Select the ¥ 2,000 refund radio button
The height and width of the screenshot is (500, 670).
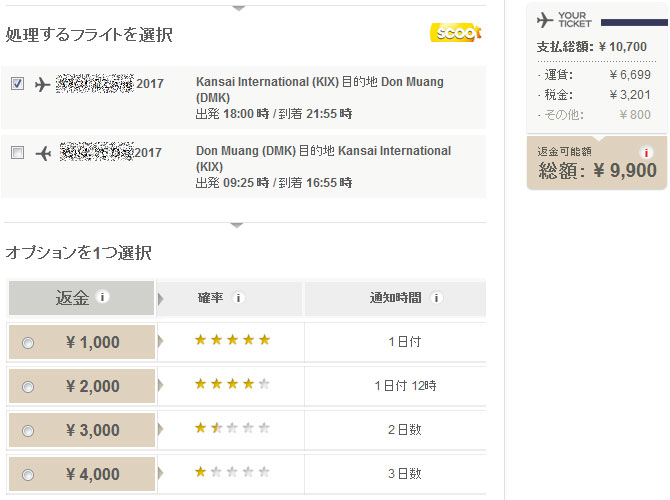coord(28,387)
